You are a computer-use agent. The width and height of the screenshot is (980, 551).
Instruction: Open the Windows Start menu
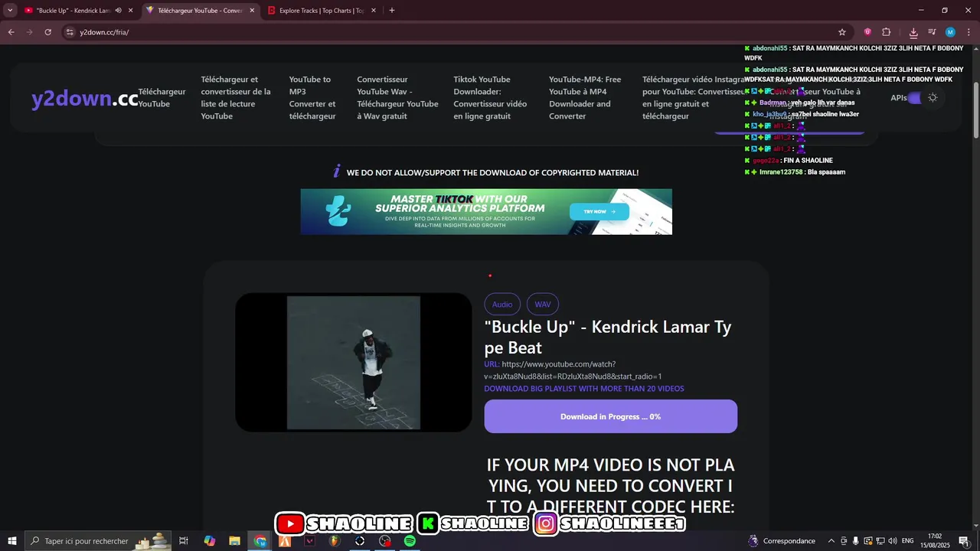click(x=12, y=541)
